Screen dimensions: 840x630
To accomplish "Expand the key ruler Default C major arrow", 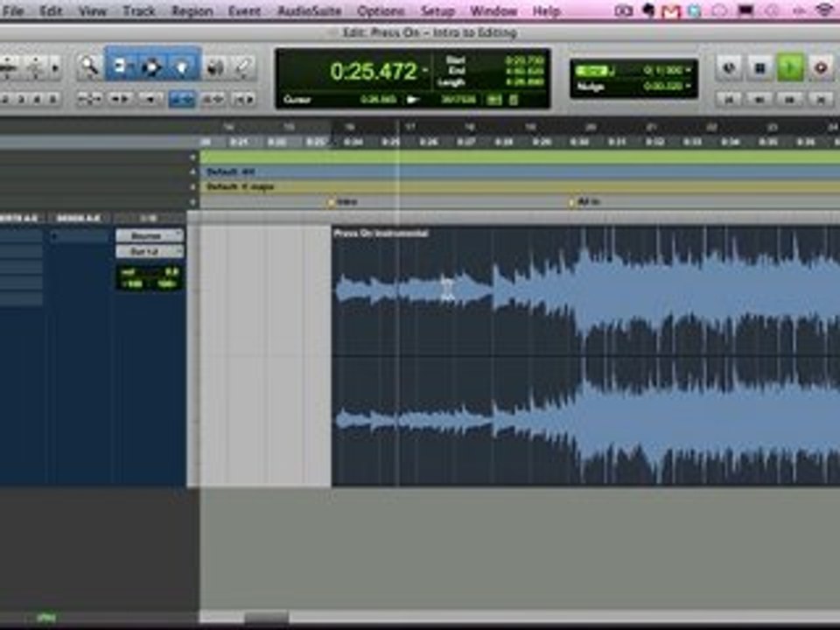I will point(192,187).
